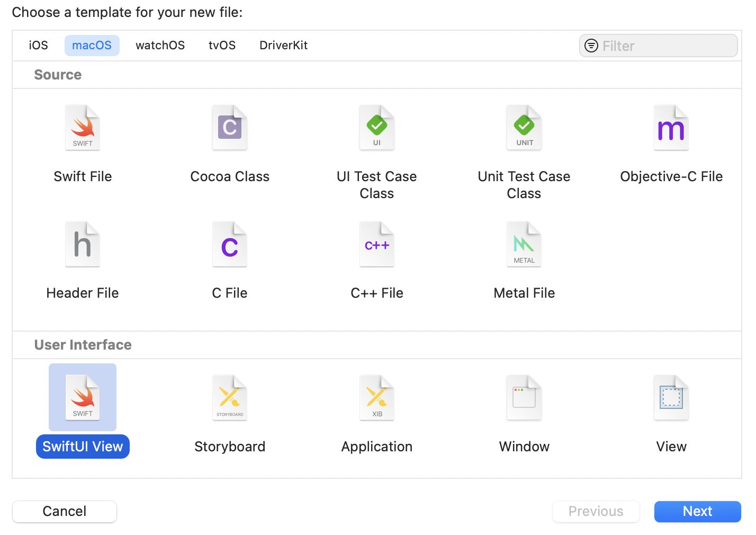Choose the C++ File template icon
The height and width of the screenshot is (535, 756).
coord(377,244)
